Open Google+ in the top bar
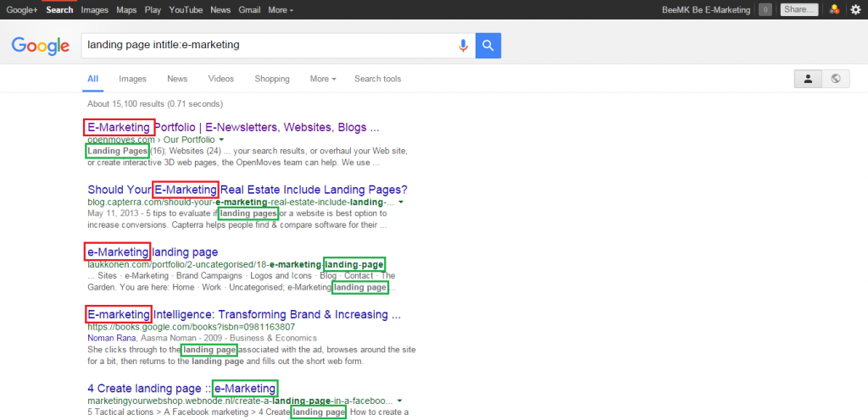The height and width of the screenshot is (420, 868). pyautogui.click(x=22, y=10)
